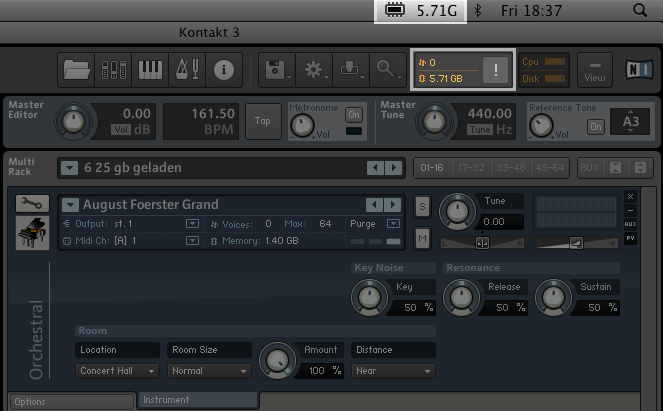Click the Tap tempo button
Viewport: 663px width, 411px height.
263,121
